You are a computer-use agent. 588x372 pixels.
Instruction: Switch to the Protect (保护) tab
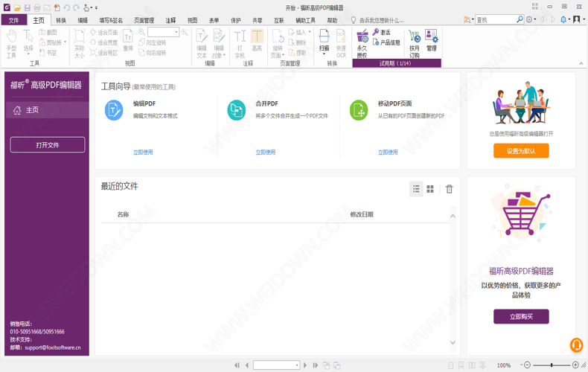click(x=236, y=20)
